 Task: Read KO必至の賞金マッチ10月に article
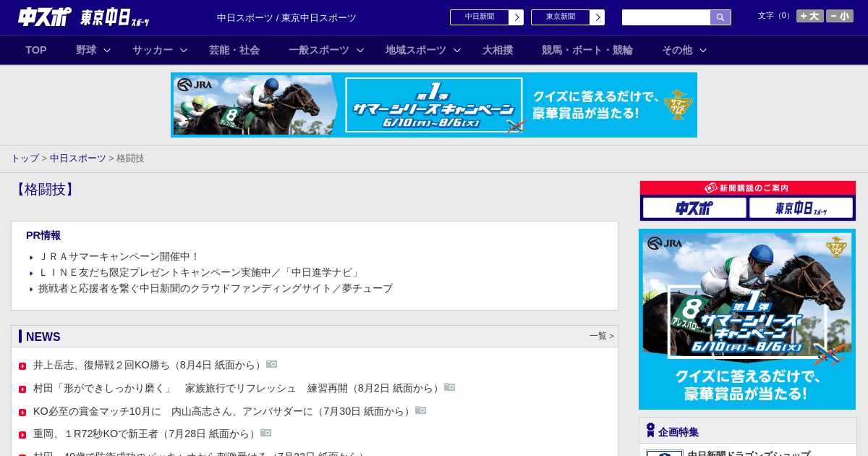(x=223, y=412)
